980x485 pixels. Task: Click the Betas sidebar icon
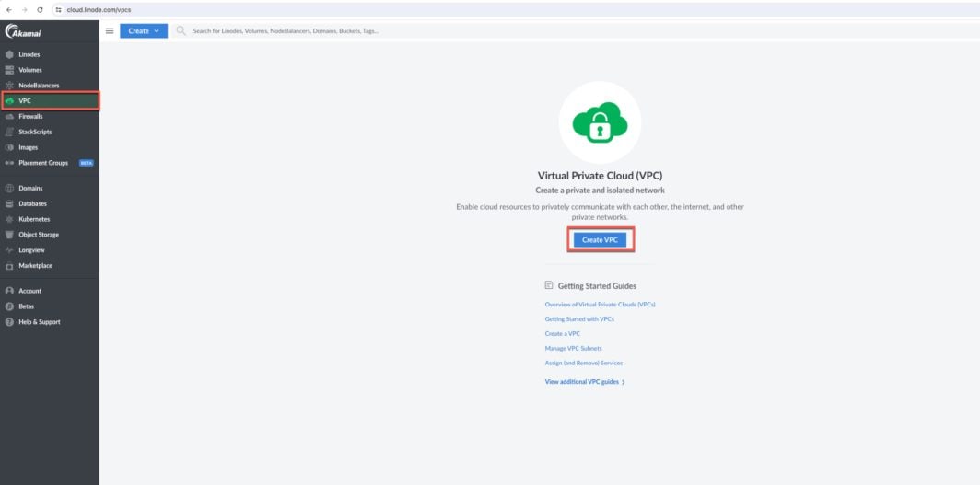9,306
